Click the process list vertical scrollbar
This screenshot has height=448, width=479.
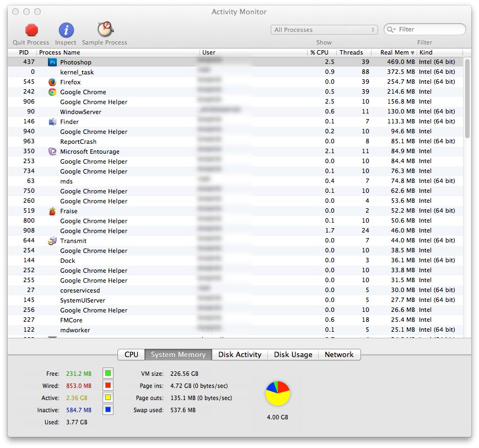point(467,99)
